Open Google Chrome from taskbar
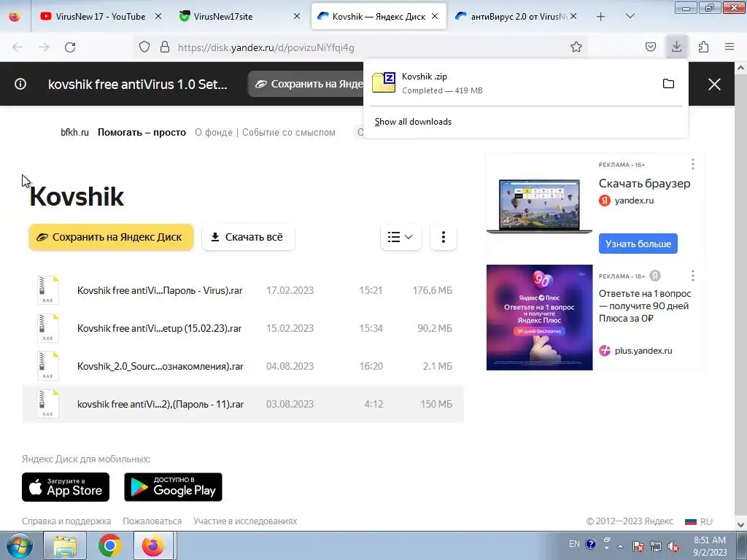This screenshot has width=747, height=560. [109, 545]
